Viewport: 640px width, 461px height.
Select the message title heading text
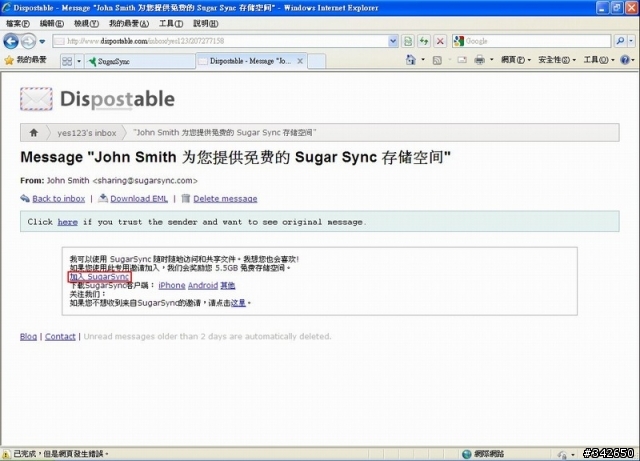(236, 157)
